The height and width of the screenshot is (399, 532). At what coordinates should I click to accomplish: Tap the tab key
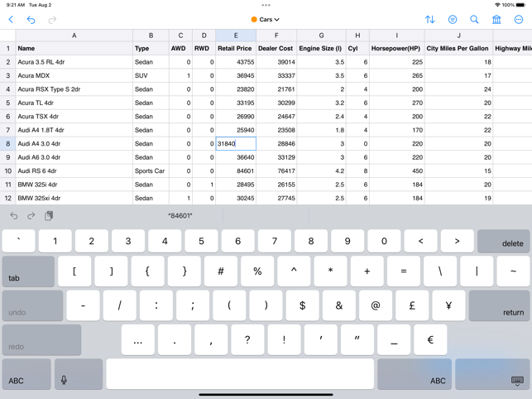[x=28, y=272]
